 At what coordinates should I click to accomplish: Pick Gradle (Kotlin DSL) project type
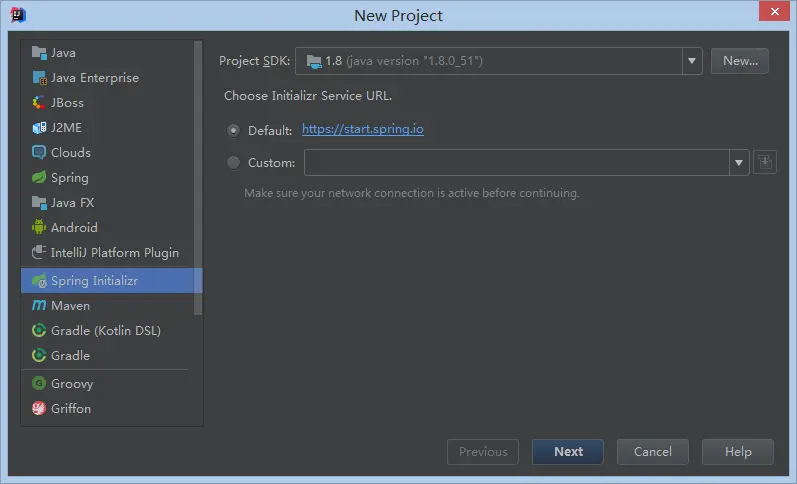107,330
